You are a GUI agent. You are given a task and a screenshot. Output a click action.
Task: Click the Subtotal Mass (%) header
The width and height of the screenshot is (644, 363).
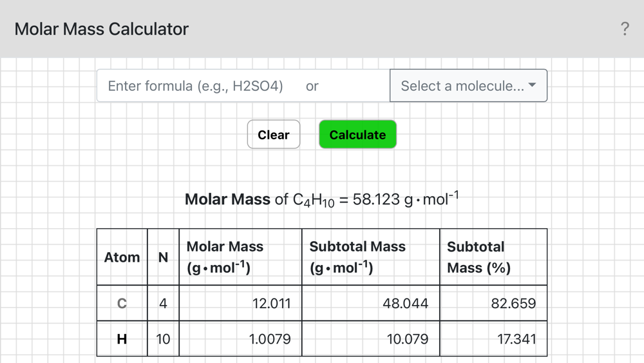pyautogui.click(x=493, y=257)
